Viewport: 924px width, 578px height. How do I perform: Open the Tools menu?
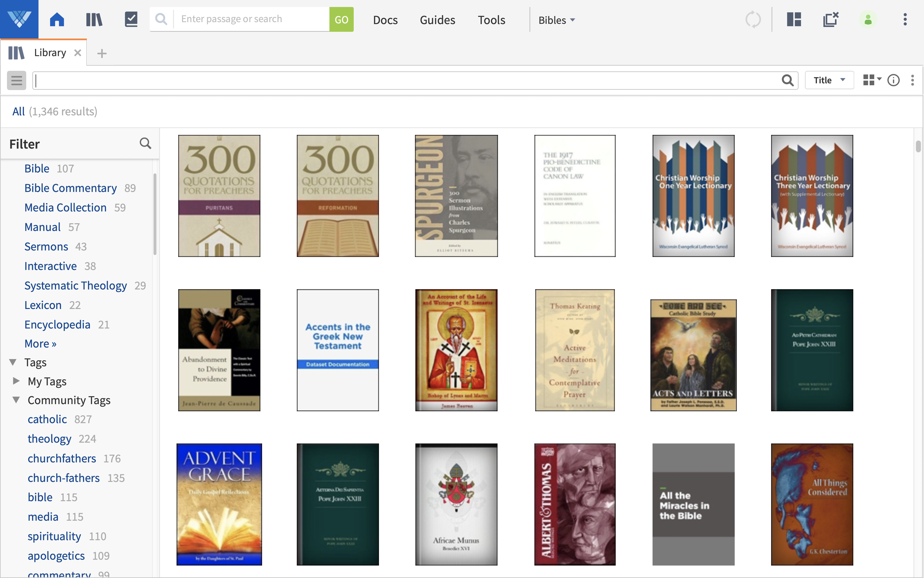pyautogui.click(x=491, y=20)
